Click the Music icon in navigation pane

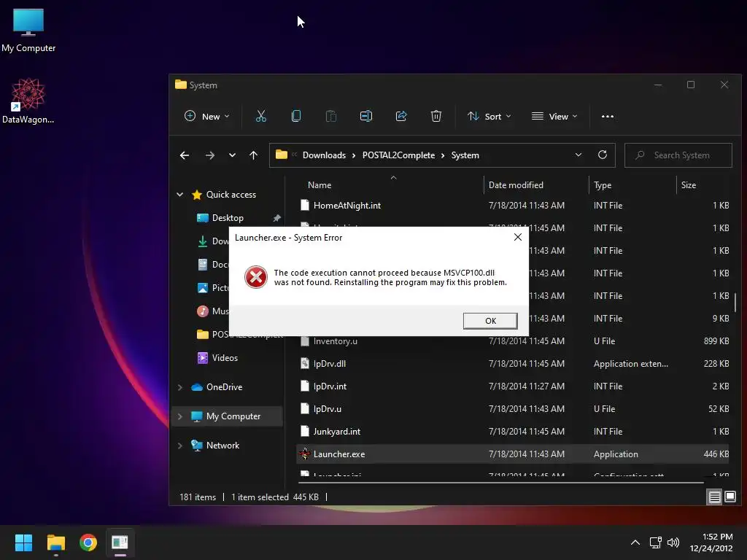tap(203, 311)
